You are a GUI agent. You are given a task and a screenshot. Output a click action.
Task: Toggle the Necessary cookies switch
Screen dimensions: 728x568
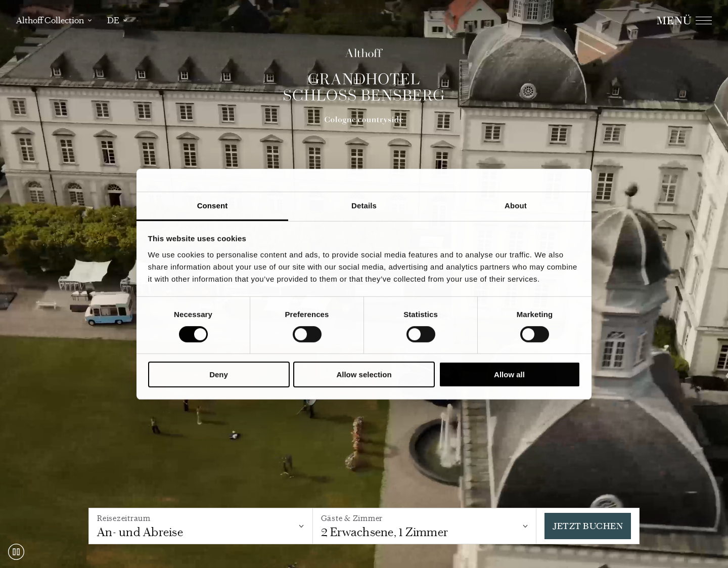pyautogui.click(x=193, y=334)
